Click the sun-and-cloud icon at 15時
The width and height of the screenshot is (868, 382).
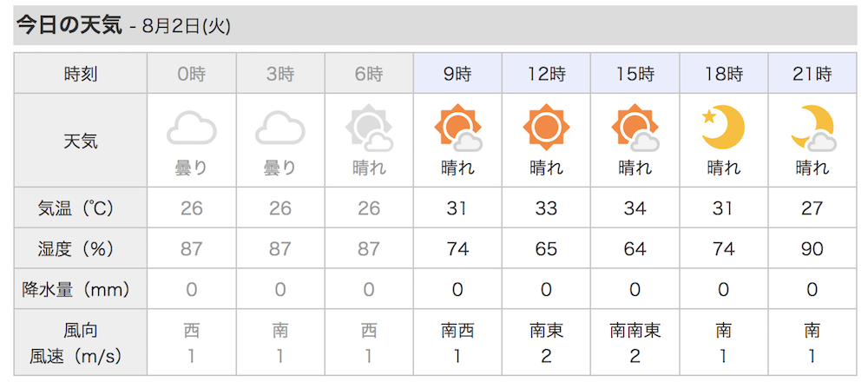[x=635, y=128]
